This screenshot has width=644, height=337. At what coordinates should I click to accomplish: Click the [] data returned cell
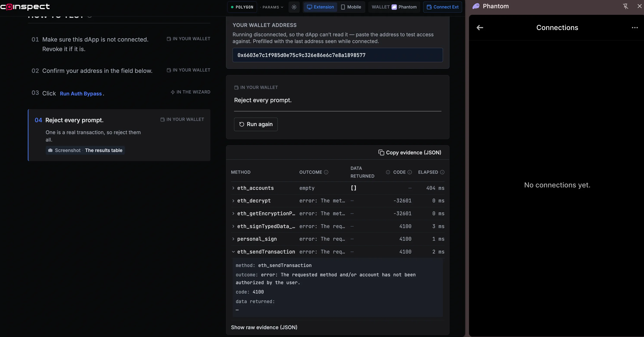[x=353, y=188]
